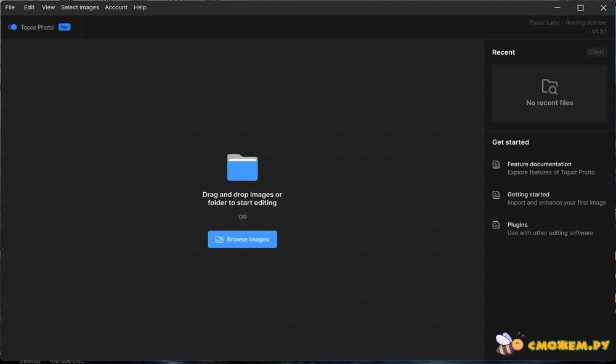Click the Desktop item in the taskbar
616x364 pixels.
pyautogui.click(x=30, y=361)
